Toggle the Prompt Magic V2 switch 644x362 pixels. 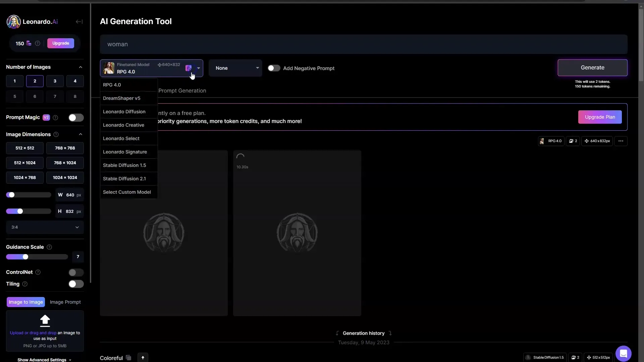(75, 117)
